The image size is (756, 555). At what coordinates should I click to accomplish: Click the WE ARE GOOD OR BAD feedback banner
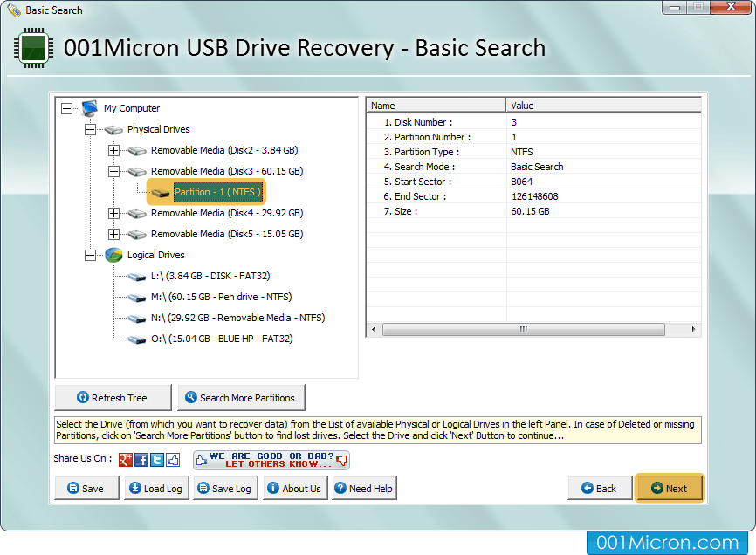click(271, 460)
